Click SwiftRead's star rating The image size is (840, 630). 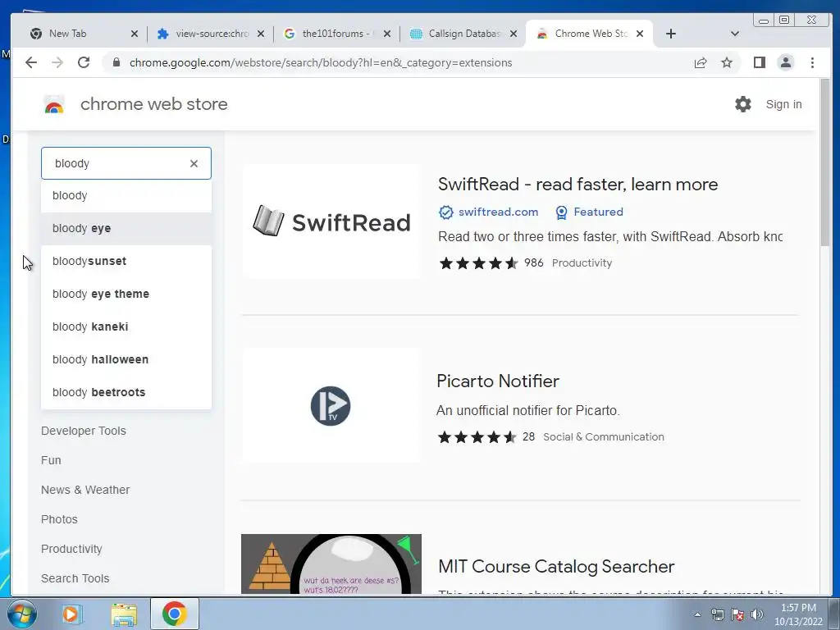(x=478, y=263)
